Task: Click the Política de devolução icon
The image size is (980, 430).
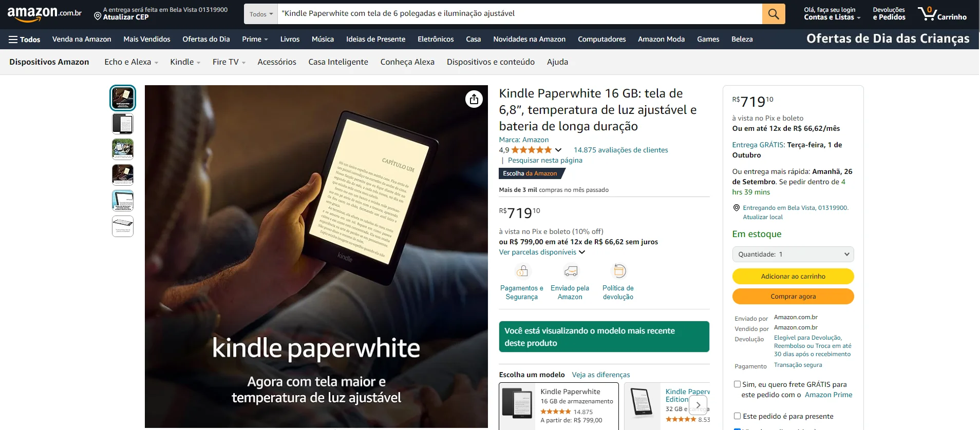Action: [x=619, y=270]
